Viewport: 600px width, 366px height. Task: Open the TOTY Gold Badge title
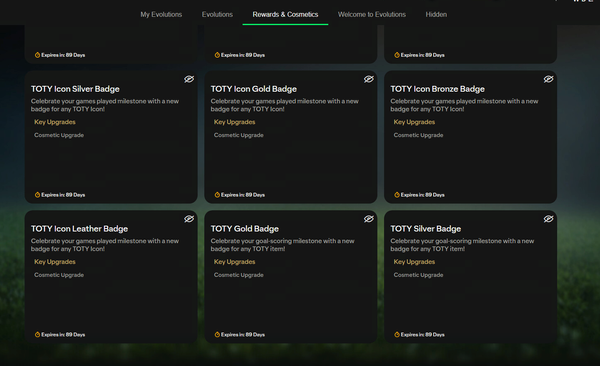(x=245, y=229)
